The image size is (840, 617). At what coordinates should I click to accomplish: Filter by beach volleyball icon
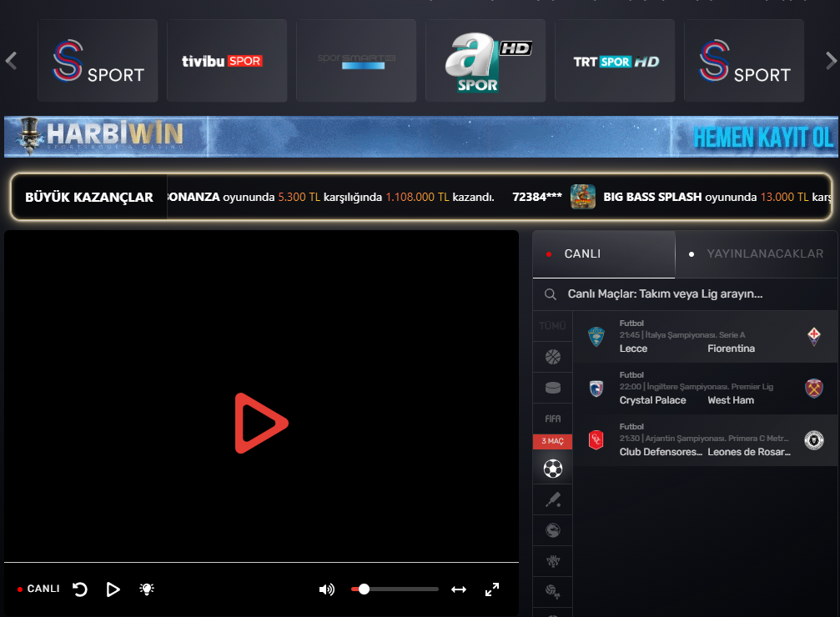(553, 592)
